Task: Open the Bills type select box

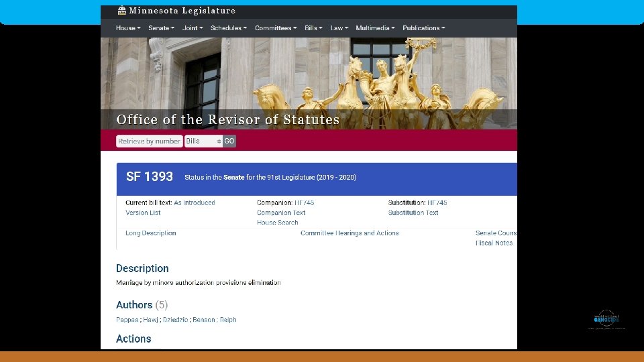Action: click(x=203, y=141)
